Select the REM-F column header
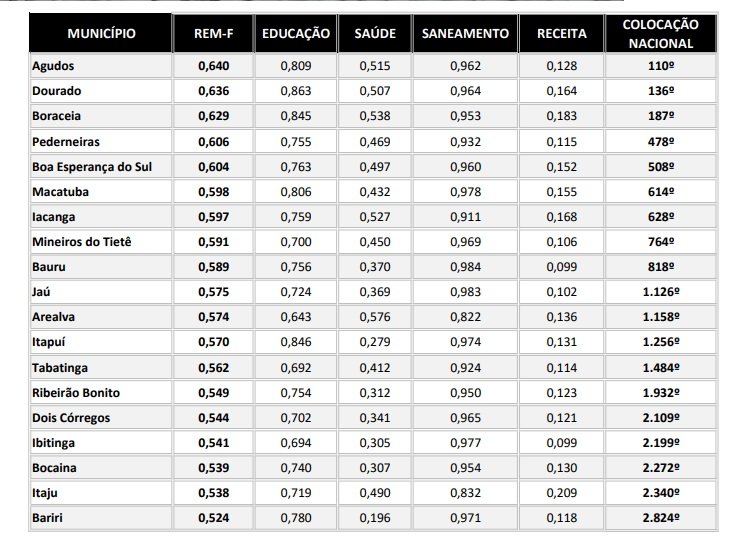733x538 pixels. click(x=214, y=34)
